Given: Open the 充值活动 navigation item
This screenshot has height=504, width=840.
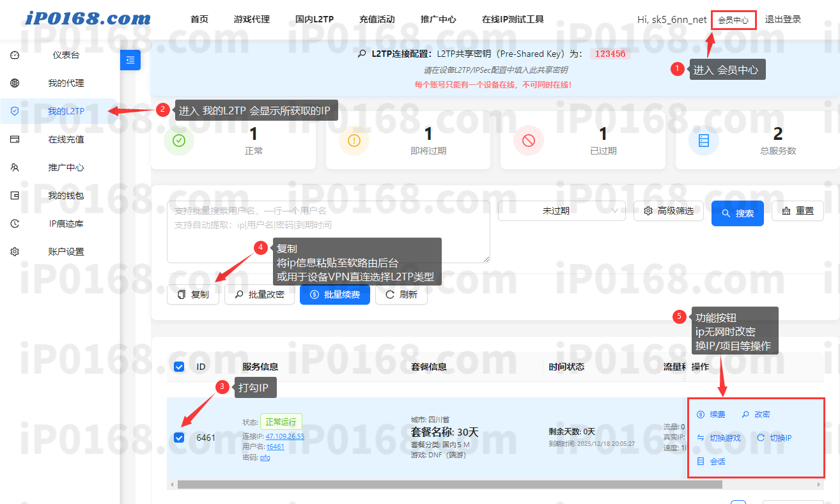Looking at the screenshot, I should click(x=377, y=19).
